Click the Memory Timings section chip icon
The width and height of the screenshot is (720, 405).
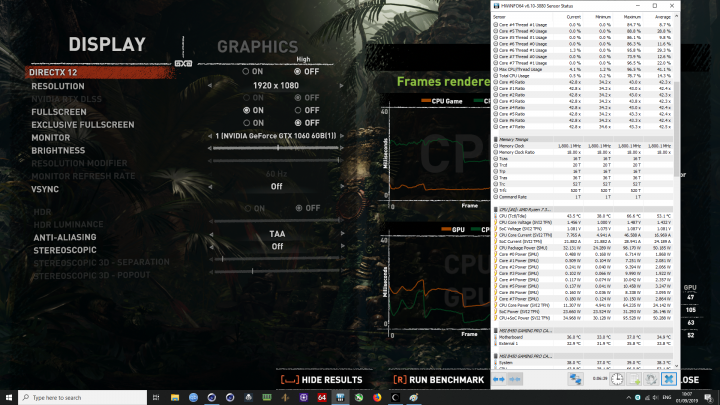point(495,139)
